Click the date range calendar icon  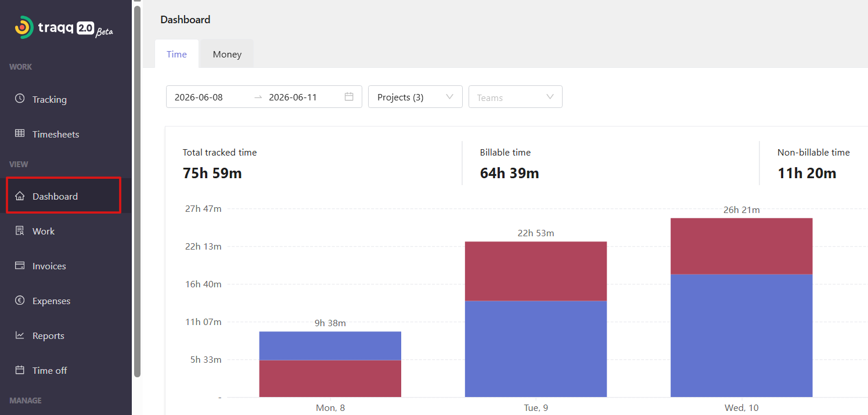[349, 97]
